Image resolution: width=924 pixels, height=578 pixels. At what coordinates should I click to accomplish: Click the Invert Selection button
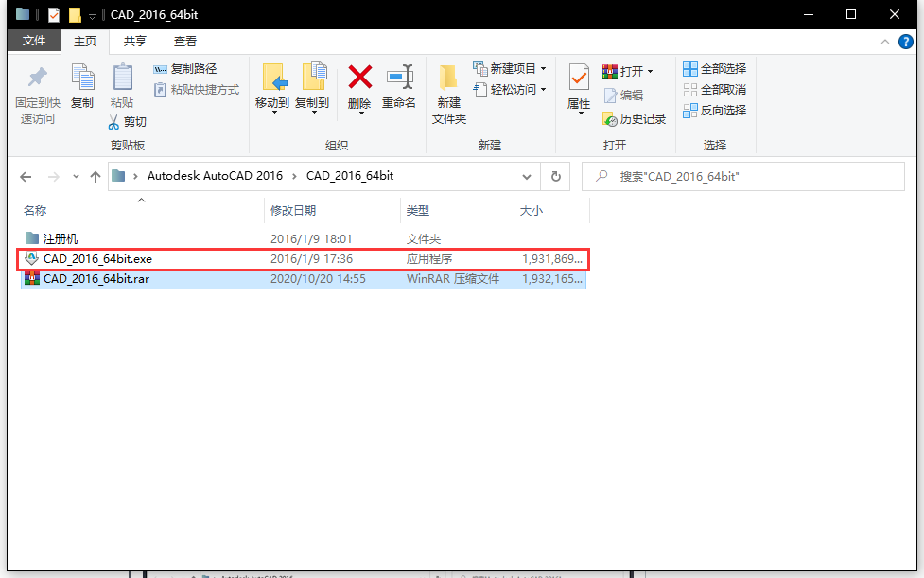click(x=715, y=111)
